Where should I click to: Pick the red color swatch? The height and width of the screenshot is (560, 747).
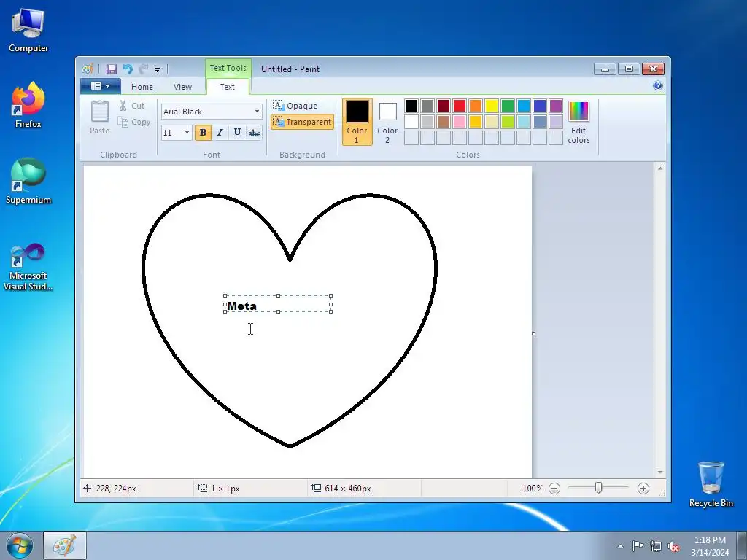pos(460,106)
